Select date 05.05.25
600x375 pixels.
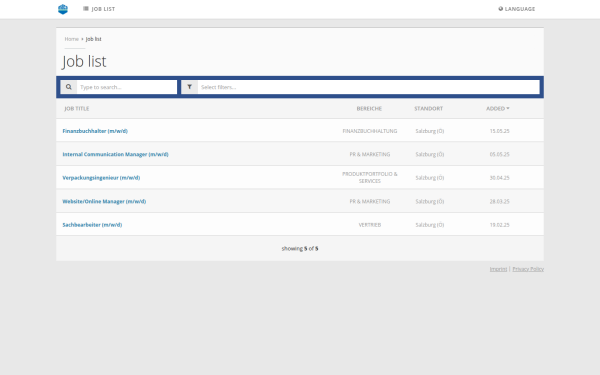tap(499, 154)
